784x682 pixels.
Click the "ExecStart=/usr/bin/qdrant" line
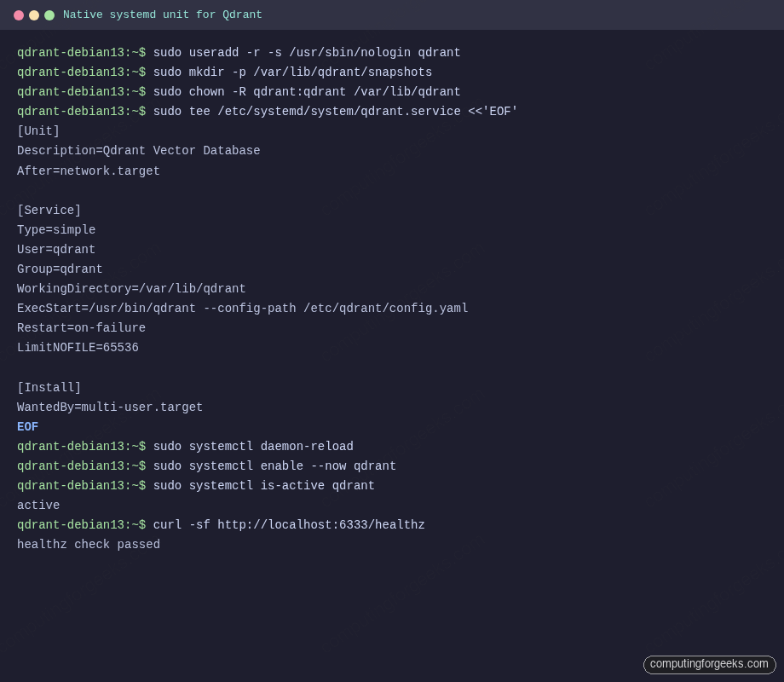[x=243, y=309]
